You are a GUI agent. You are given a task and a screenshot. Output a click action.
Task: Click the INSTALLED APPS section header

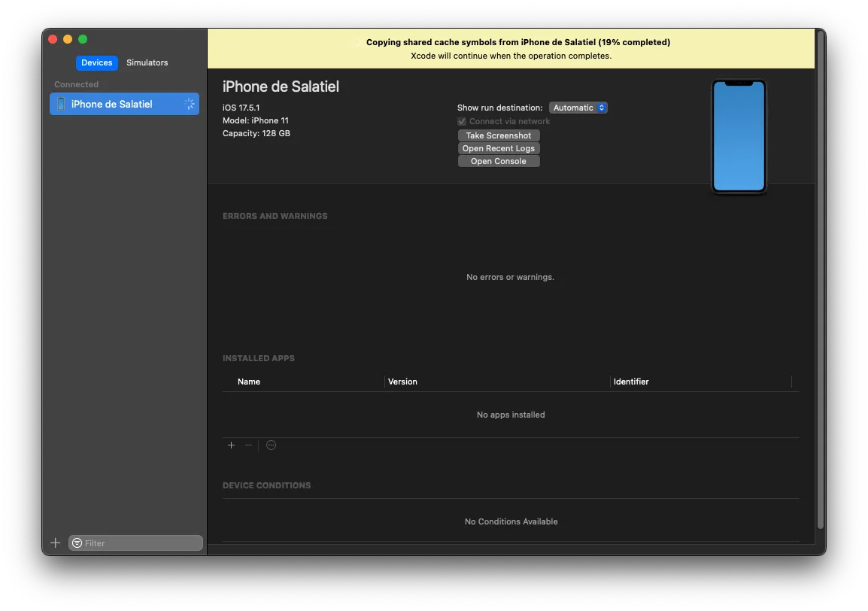[259, 358]
